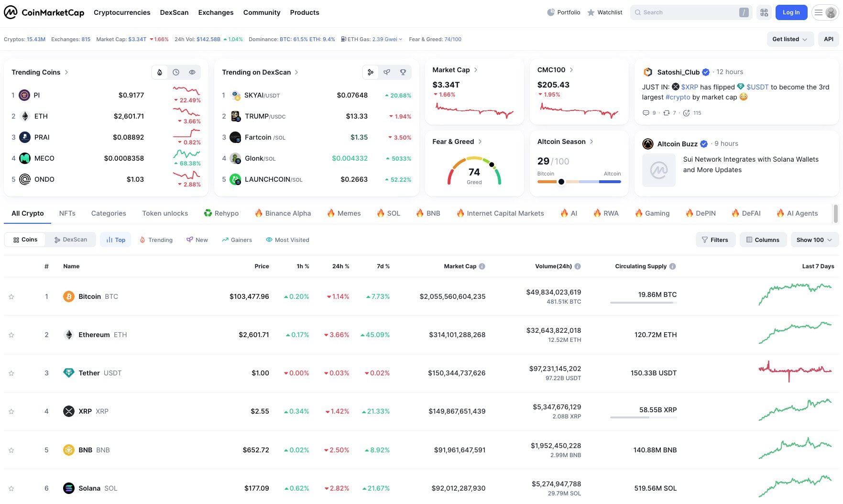Expand the CMC100 card chevron
This screenshot has height=504, width=843.
(x=571, y=70)
